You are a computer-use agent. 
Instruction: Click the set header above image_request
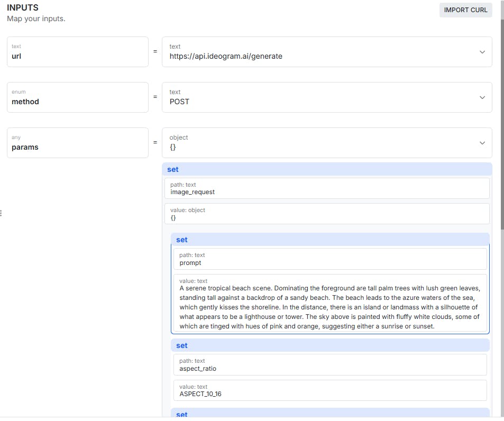pyautogui.click(x=327, y=169)
